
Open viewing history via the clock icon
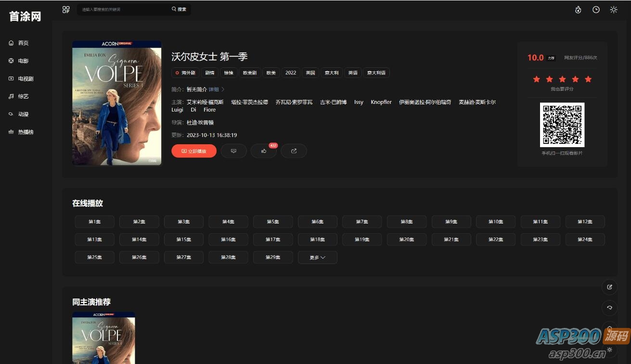pos(596,9)
